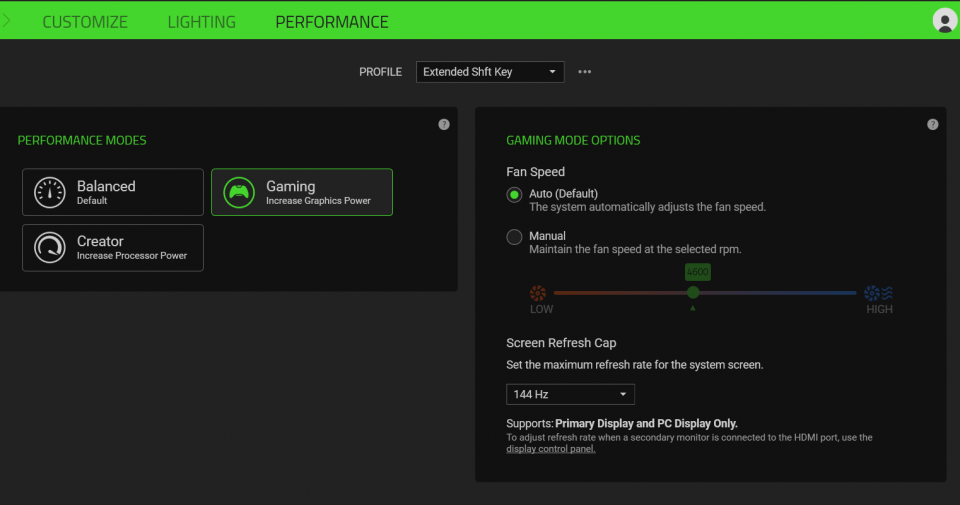The height and width of the screenshot is (505, 960).
Task: Select Auto (Default) fan speed
Action: click(514, 195)
